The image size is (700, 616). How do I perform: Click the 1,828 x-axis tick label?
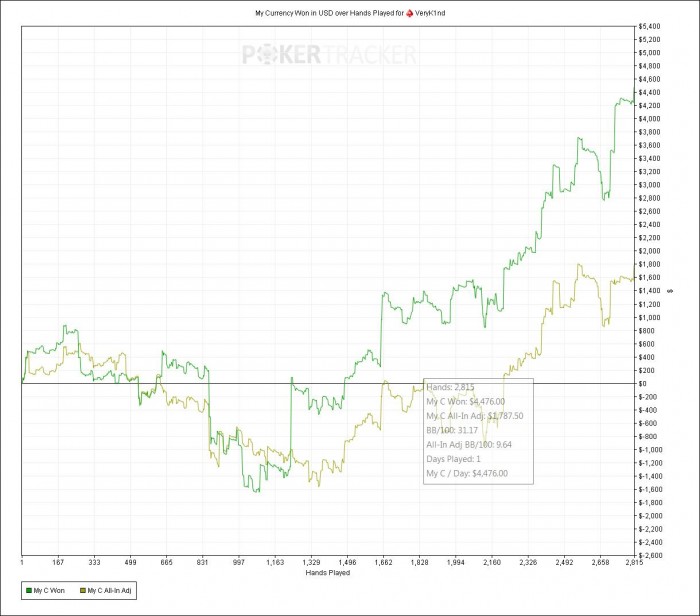click(420, 562)
